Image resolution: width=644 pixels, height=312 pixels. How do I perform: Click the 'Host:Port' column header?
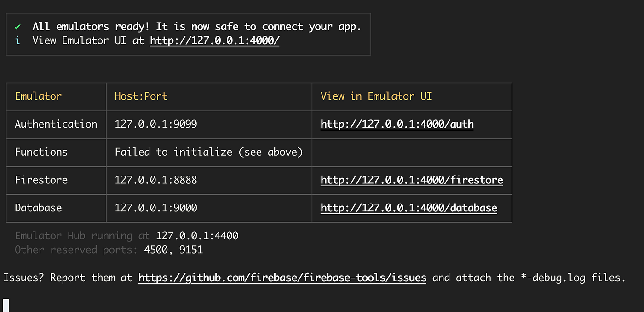(x=141, y=96)
